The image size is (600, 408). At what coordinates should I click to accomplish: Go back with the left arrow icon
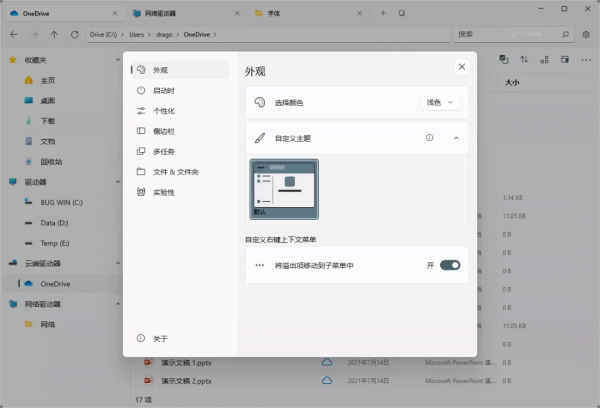point(14,34)
